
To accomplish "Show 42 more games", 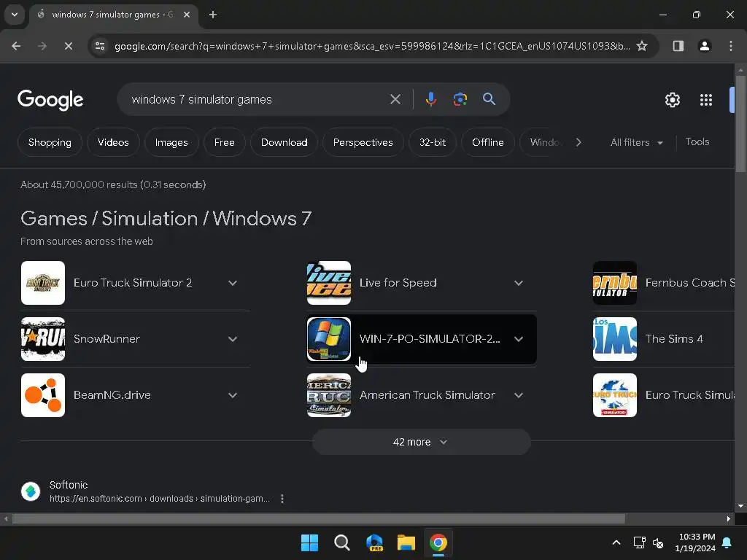I will [x=421, y=442].
